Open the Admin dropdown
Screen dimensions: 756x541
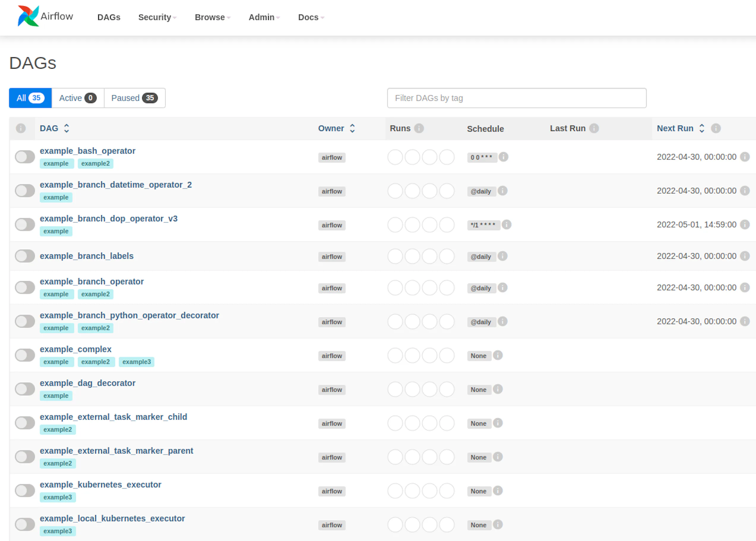pos(264,17)
